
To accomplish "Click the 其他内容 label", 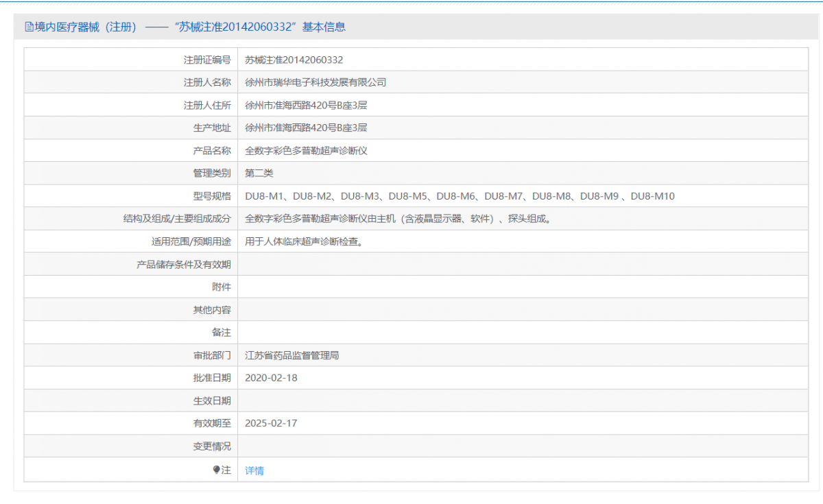I will click(212, 309).
